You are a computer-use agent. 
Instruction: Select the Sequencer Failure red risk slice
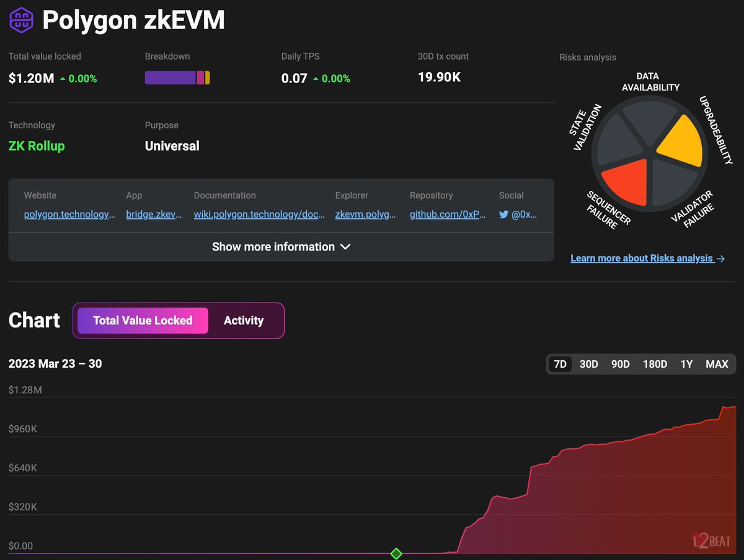pyautogui.click(x=627, y=183)
